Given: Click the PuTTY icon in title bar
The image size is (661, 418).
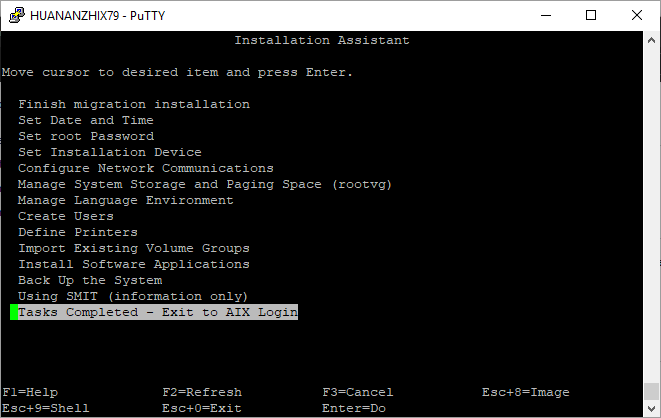Looking at the screenshot, I should (16, 15).
